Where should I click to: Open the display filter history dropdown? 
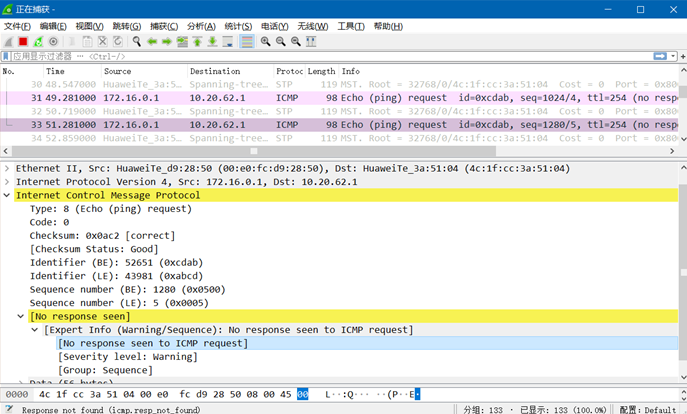tap(673, 56)
